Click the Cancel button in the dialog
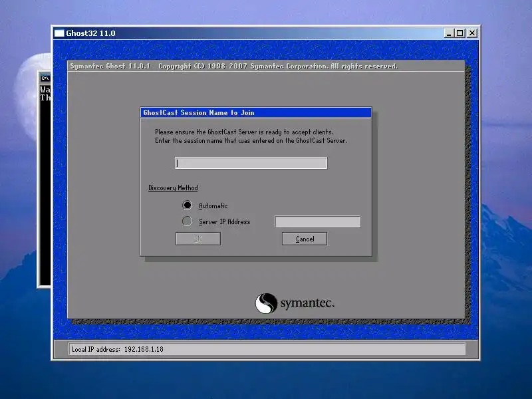This screenshot has width=532, height=399. [305, 239]
